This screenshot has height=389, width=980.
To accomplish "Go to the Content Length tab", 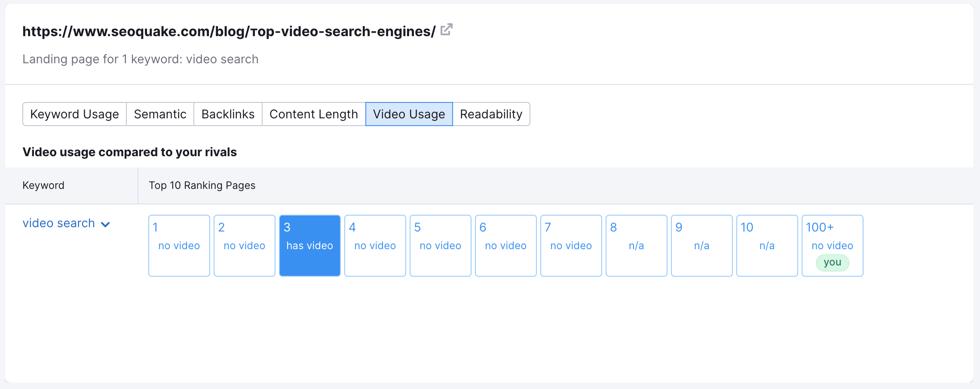I will tap(313, 114).
